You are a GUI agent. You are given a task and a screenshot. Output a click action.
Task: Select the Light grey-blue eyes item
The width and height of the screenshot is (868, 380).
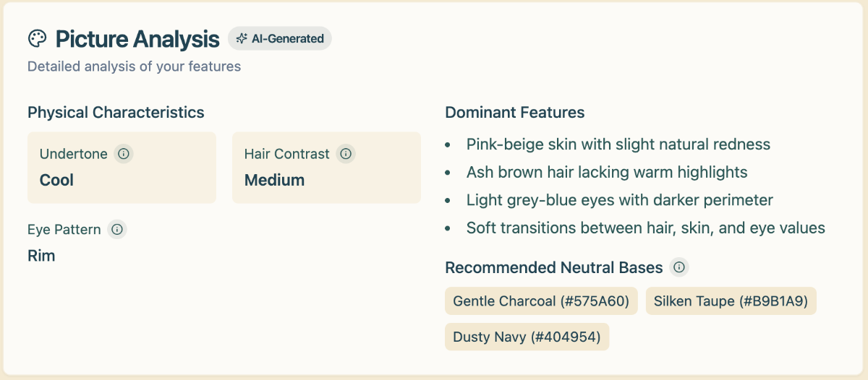coord(620,200)
